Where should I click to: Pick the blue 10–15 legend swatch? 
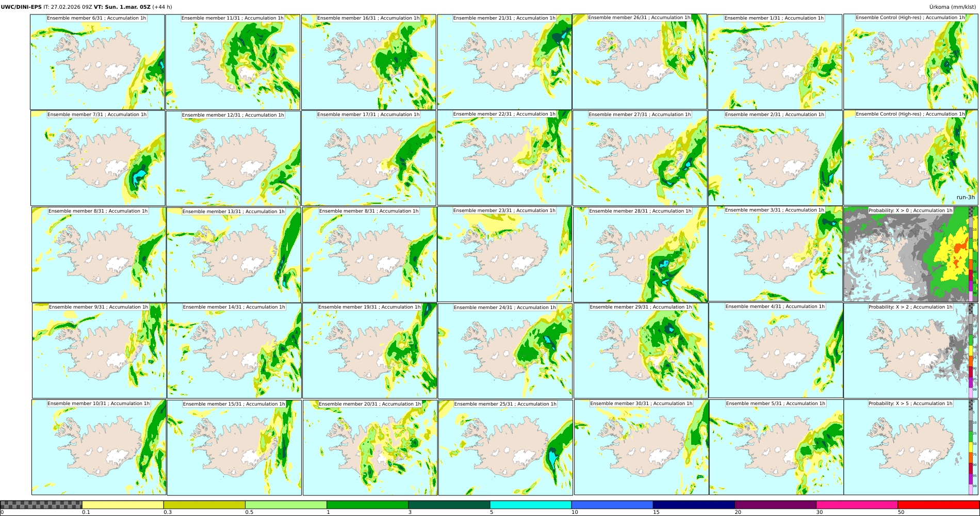click(612, 505)
